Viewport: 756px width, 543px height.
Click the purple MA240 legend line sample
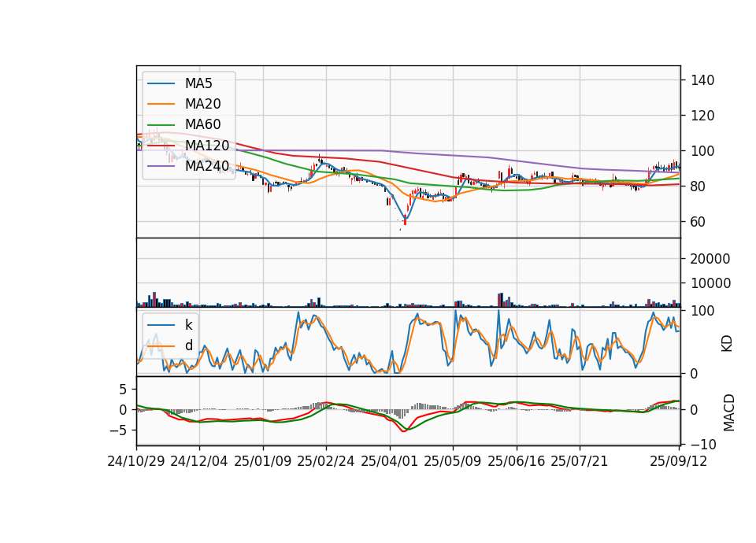161,166
